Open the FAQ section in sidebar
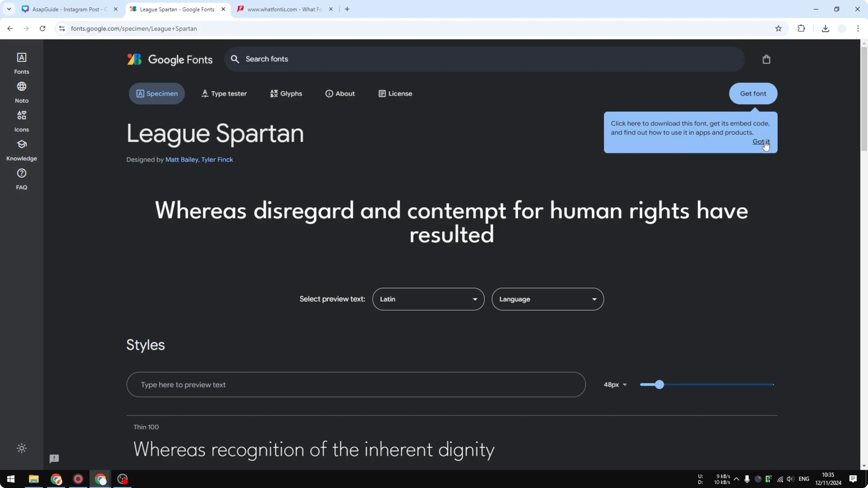The height and width of the screenshot is (488, 868). (x=21, y=179)
